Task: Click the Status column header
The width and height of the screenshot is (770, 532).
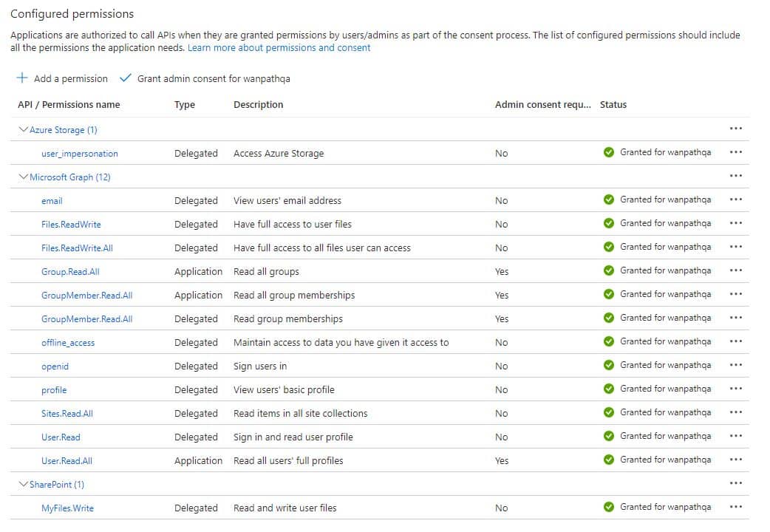Action: tap(613, 105)
